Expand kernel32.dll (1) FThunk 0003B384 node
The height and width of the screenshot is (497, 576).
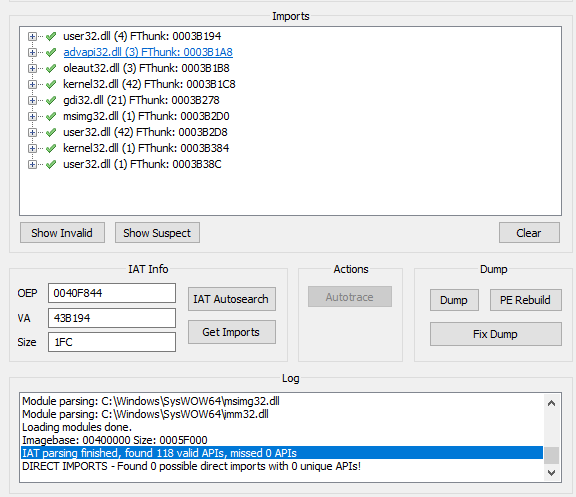(32, 148)
